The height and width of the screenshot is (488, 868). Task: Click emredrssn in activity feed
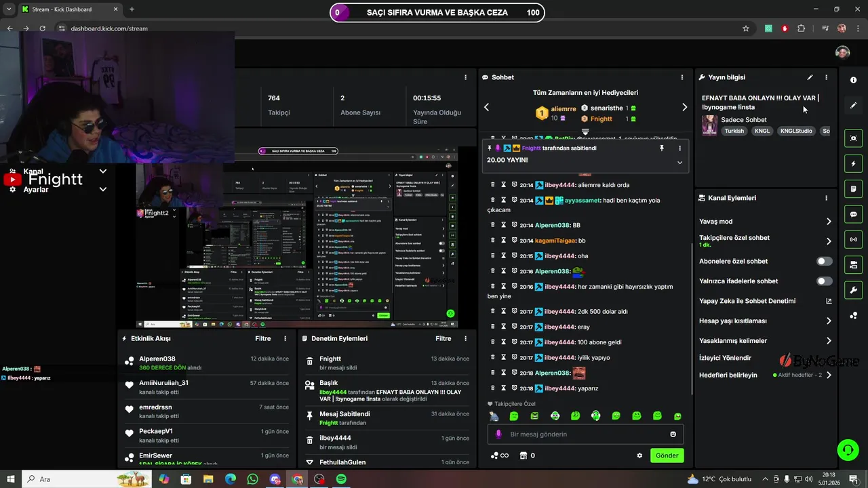[x=155, y=408]
